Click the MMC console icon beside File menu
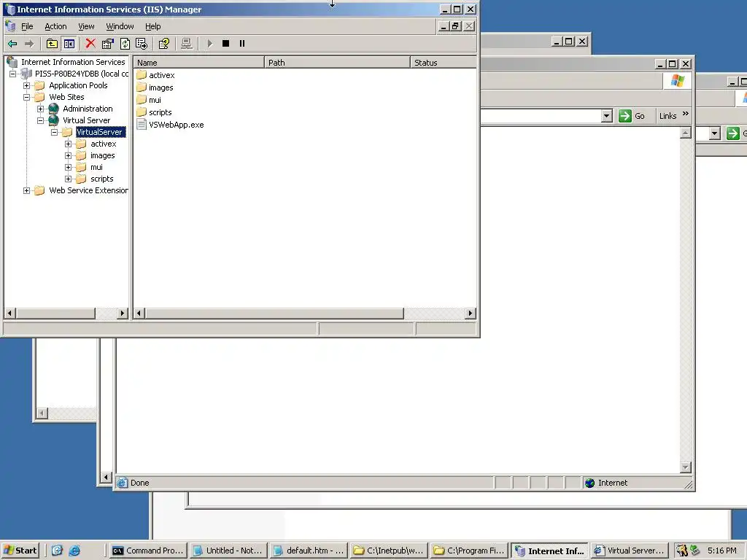Viewport: 747px width, 560px height. click(x=10, y=26)
